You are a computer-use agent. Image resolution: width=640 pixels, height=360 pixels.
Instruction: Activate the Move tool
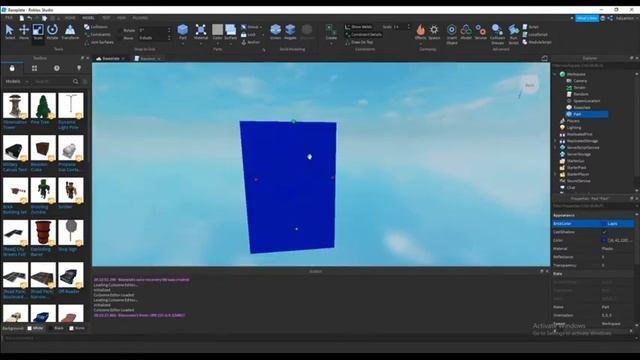pyautogui.click(x=24, y=31)
